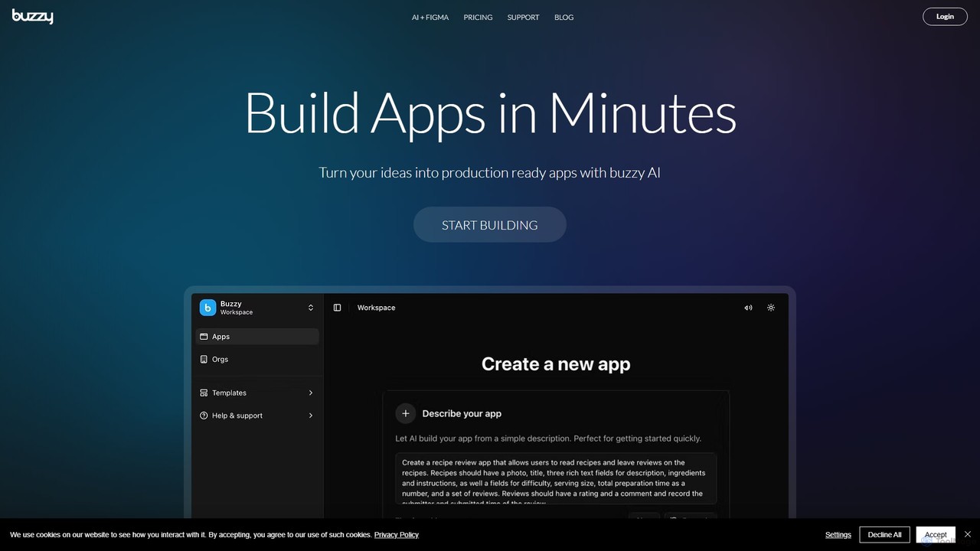980x551 pixels.
Task: Expand the Help & support chevron
Action: click(x=311, y=416)
